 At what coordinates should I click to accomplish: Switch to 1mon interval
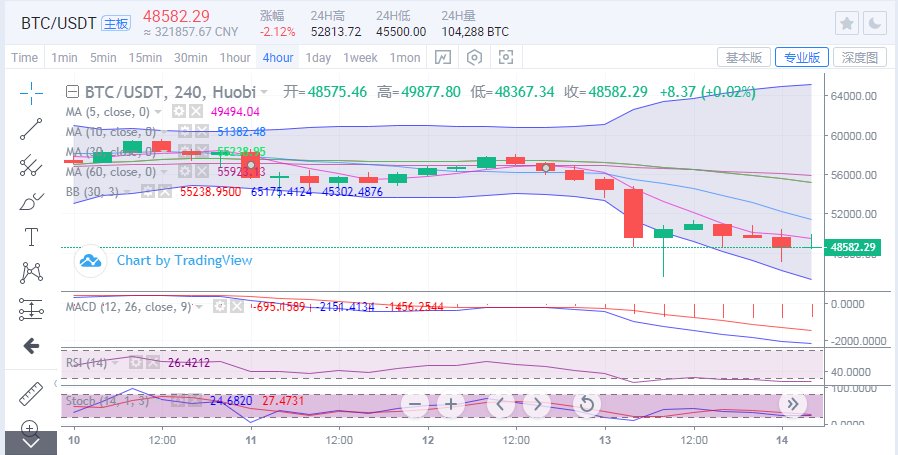click(405, 58)
